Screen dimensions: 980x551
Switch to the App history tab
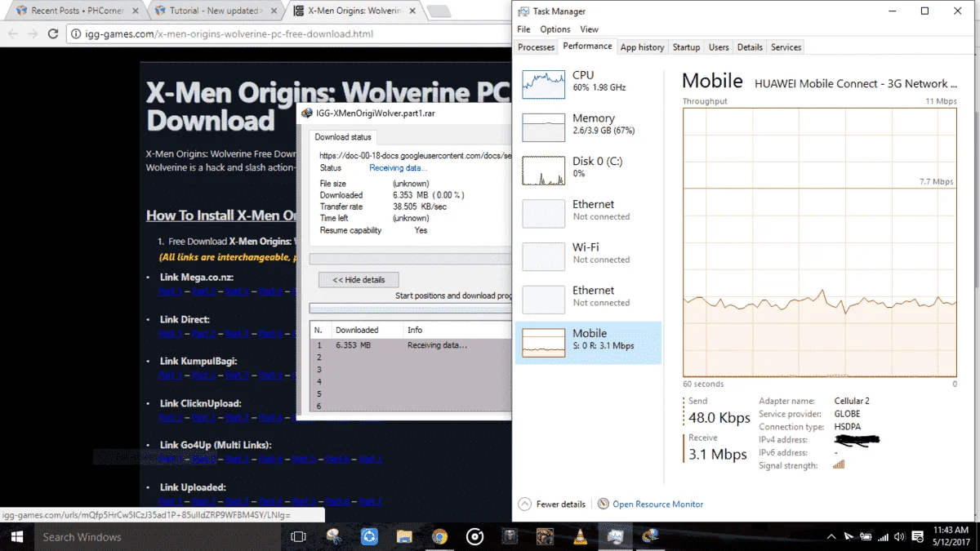[x=642, y=47]
